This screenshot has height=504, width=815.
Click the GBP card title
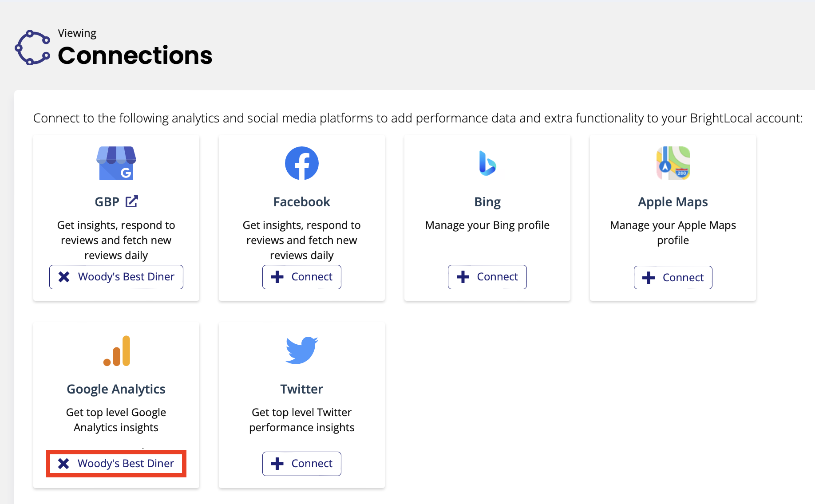(x=107, y=202)
